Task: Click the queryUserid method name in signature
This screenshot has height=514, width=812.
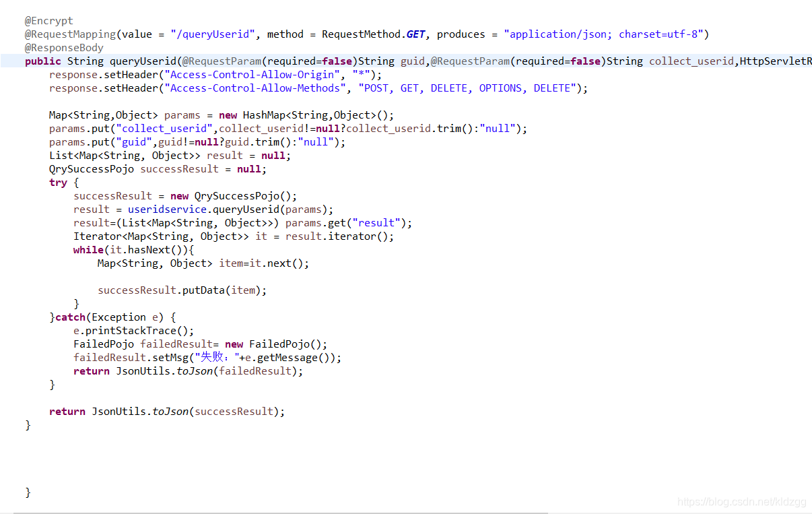Action: (143, 61)
